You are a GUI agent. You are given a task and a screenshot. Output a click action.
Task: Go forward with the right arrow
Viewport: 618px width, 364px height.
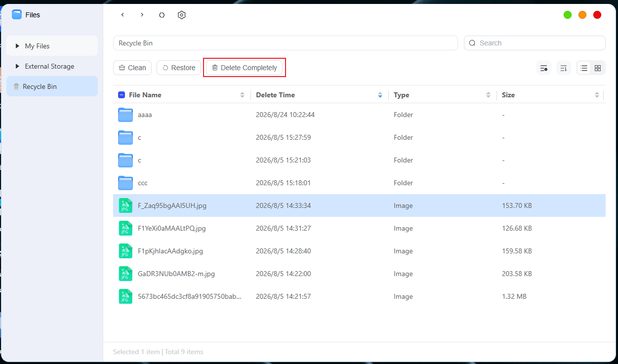click(x=142, y=15)
